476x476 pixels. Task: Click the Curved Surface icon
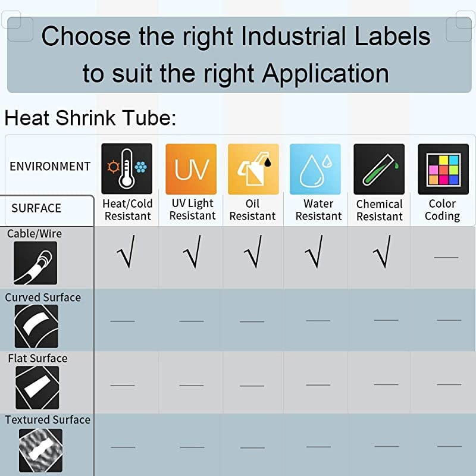[36, 326]
